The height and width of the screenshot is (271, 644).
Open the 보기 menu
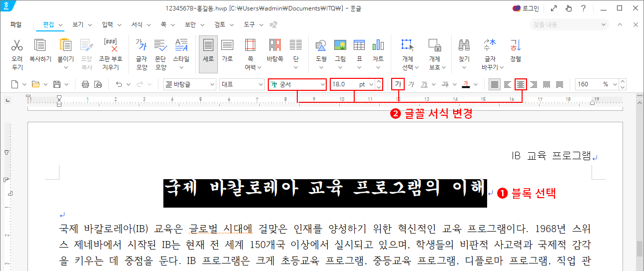point(78,24)
